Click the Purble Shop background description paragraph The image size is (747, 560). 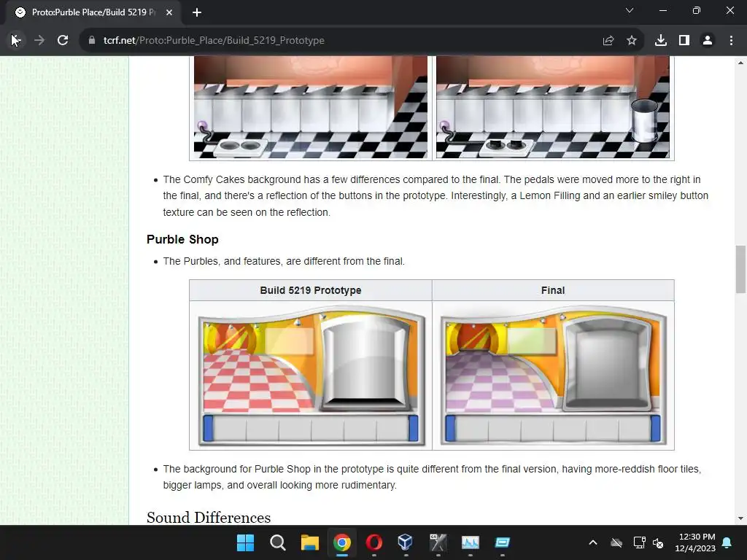click(432, 477)
